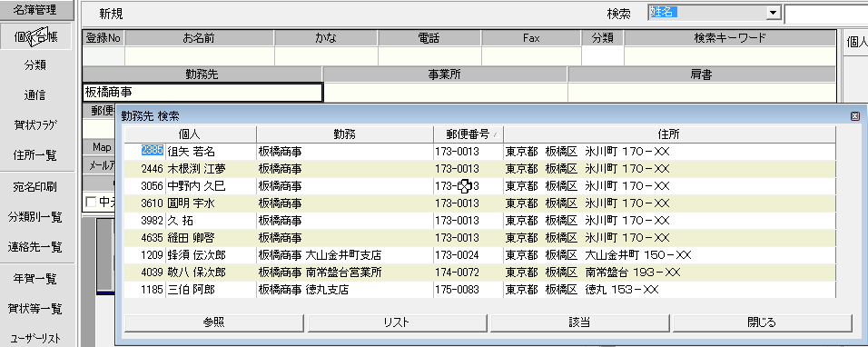Select row 3982 久 拓

point(479,220)
